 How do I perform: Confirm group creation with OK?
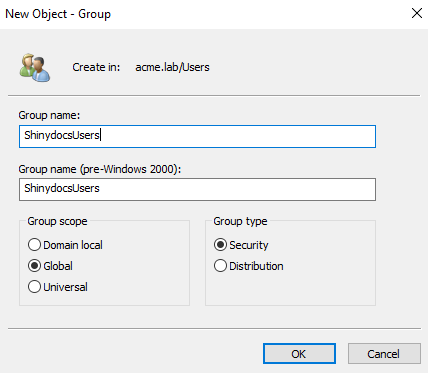(x=299, y=353)
